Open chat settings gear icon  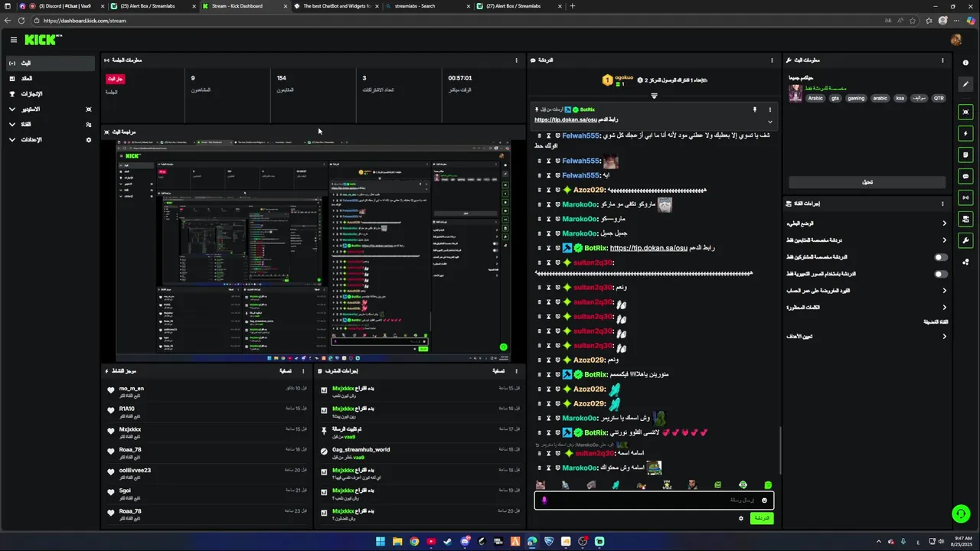pos(740,518)
